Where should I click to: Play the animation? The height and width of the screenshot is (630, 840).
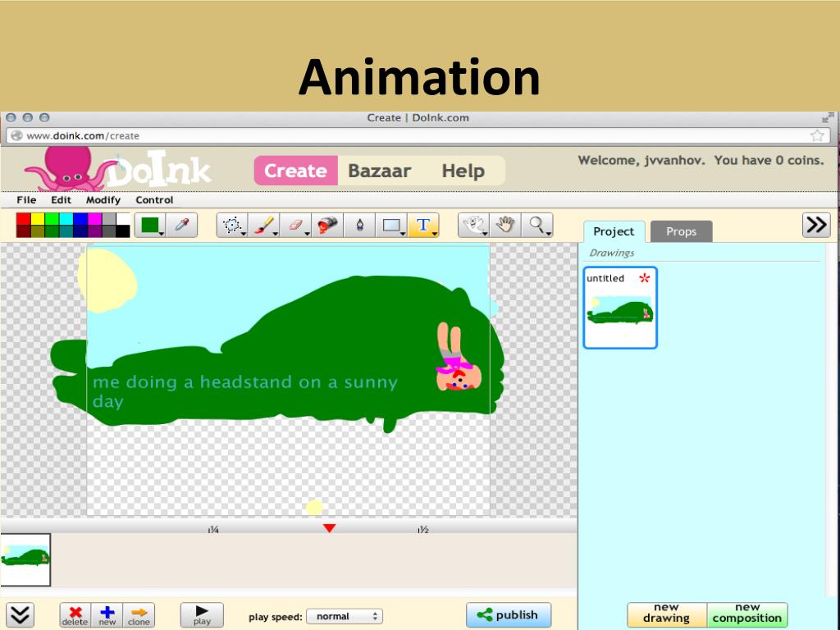click(202, 615)
